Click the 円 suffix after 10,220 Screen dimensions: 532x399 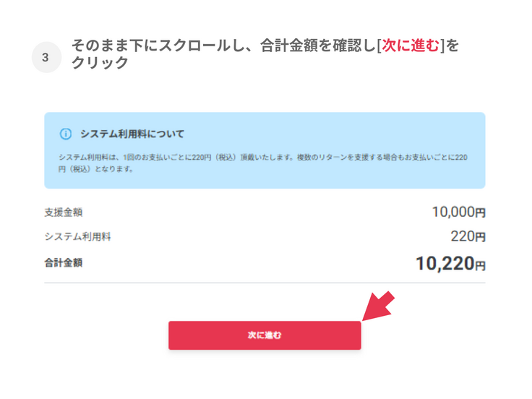(480, 266)
